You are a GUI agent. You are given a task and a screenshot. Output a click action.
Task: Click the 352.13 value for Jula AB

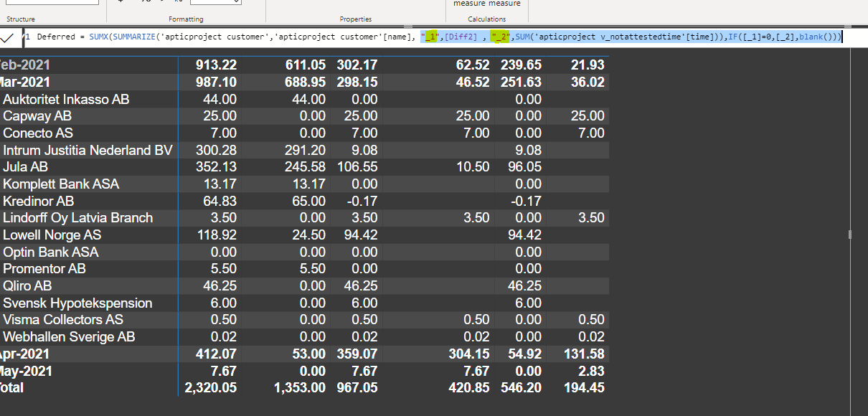216,167
